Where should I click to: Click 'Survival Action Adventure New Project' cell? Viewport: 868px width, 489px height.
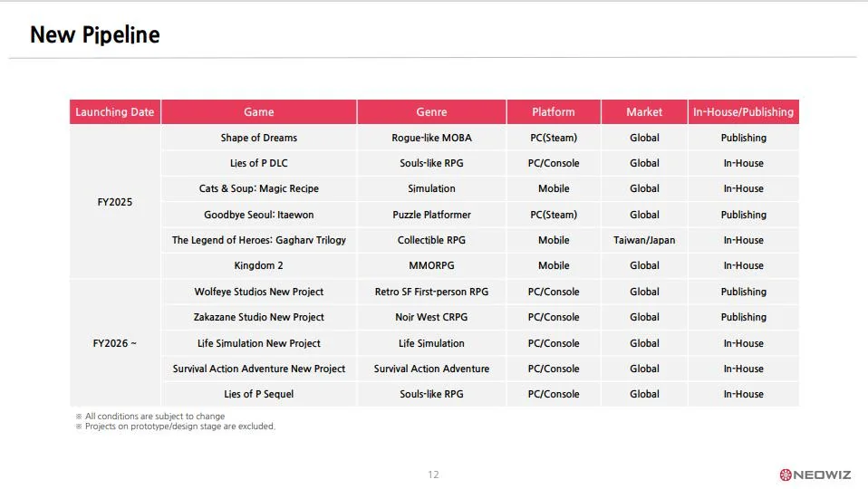click(258, 369)
